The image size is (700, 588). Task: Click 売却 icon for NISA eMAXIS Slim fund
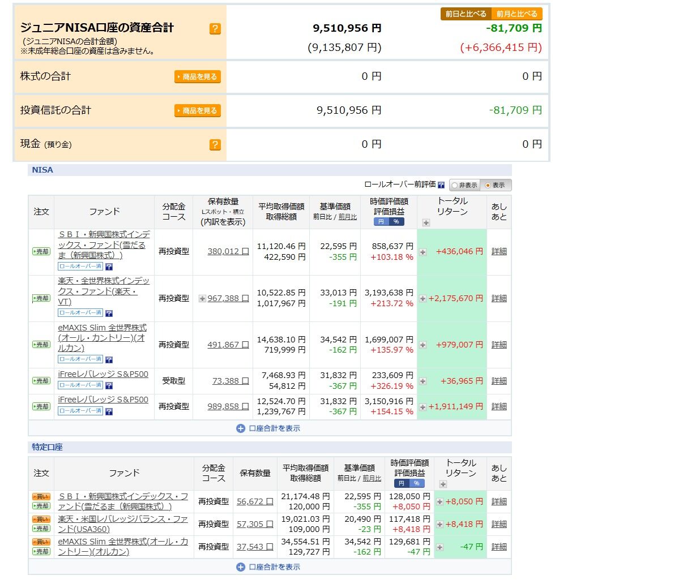point(41,345)
